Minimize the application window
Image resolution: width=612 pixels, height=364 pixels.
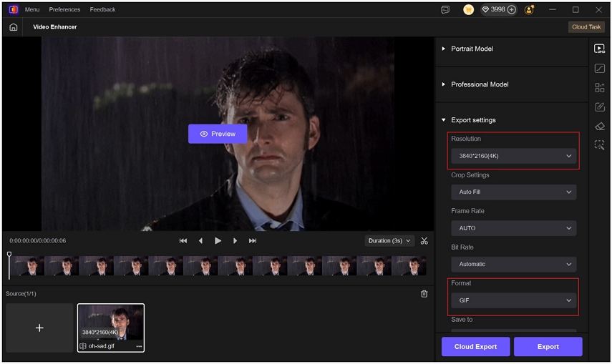[x=553, y=9]
